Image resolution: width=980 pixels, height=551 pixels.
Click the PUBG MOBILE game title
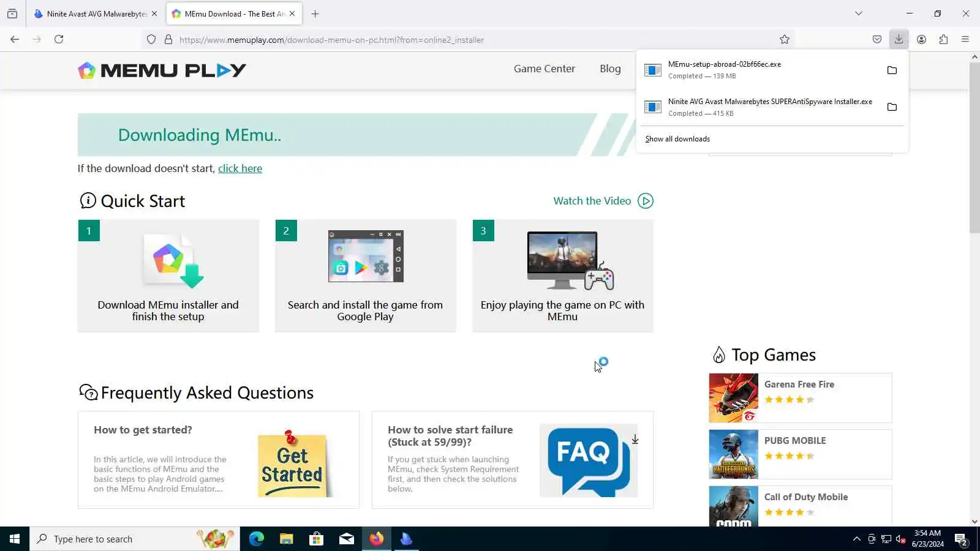click(x=795, y=441)
